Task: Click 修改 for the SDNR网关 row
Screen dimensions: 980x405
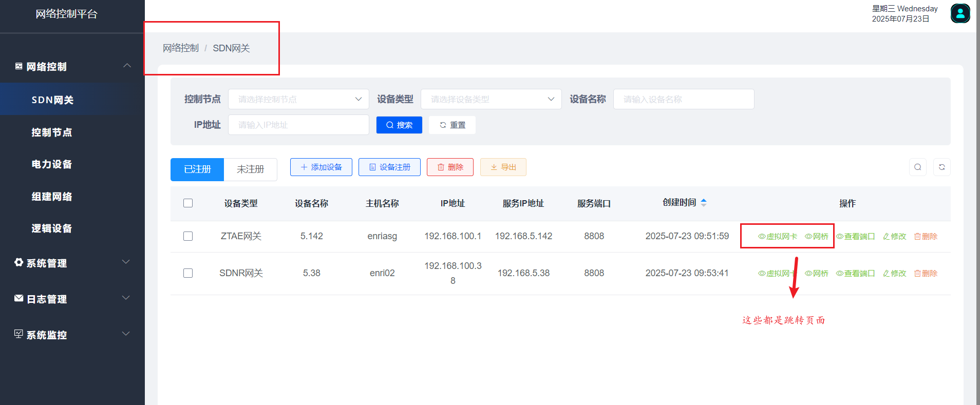Action: tap(895, 274)
